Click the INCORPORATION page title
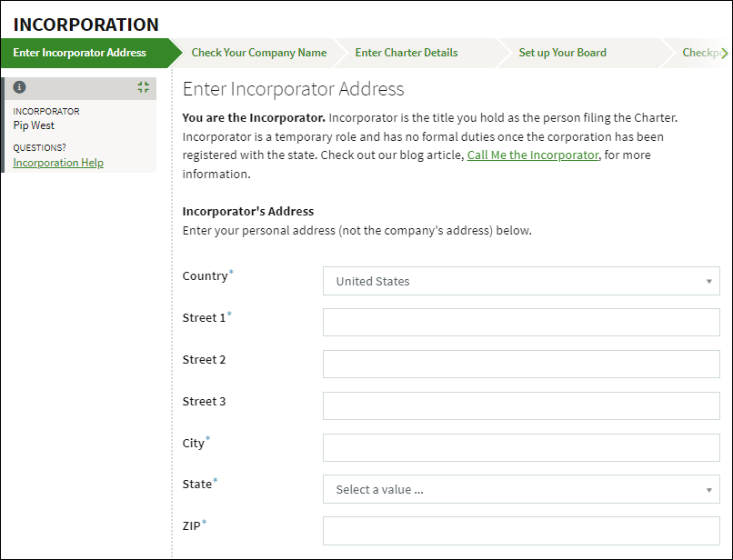Screen dimensions: 733x560 tap(86, 25)
